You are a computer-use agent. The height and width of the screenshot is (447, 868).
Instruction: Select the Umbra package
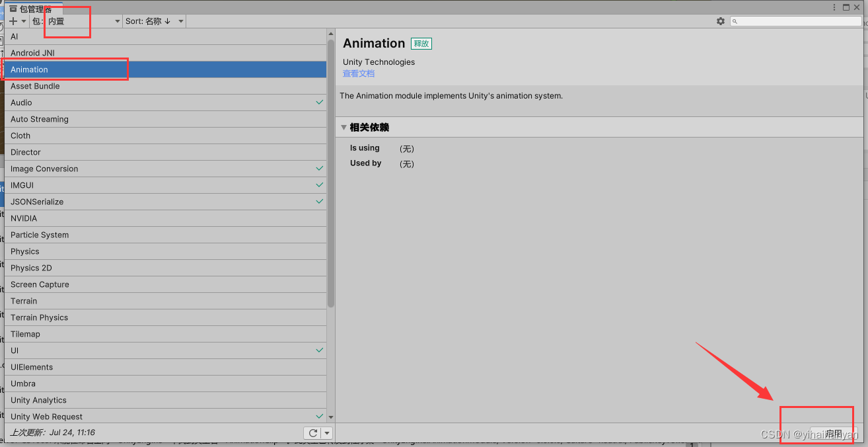point(166,384)
